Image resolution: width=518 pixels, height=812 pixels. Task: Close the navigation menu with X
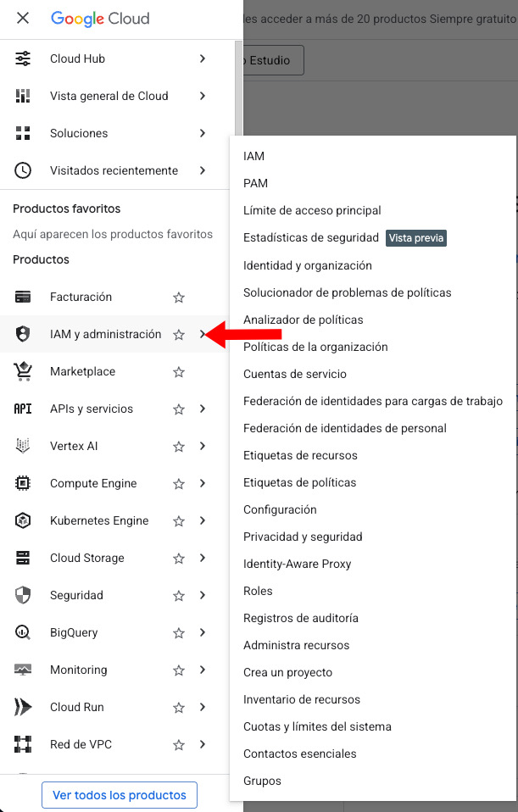pos(23,18)
